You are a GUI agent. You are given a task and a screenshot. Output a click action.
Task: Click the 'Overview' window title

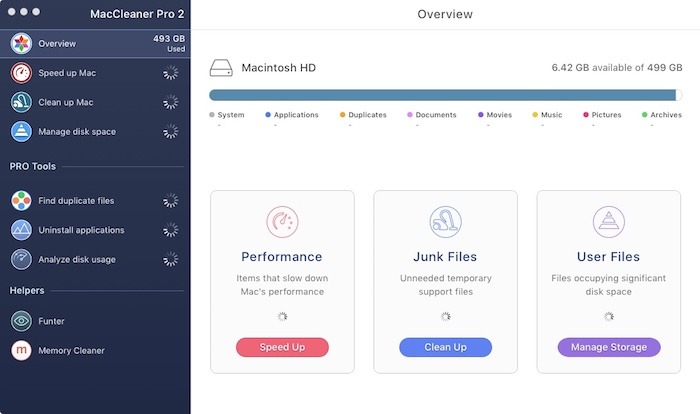[x=445, y=14]
